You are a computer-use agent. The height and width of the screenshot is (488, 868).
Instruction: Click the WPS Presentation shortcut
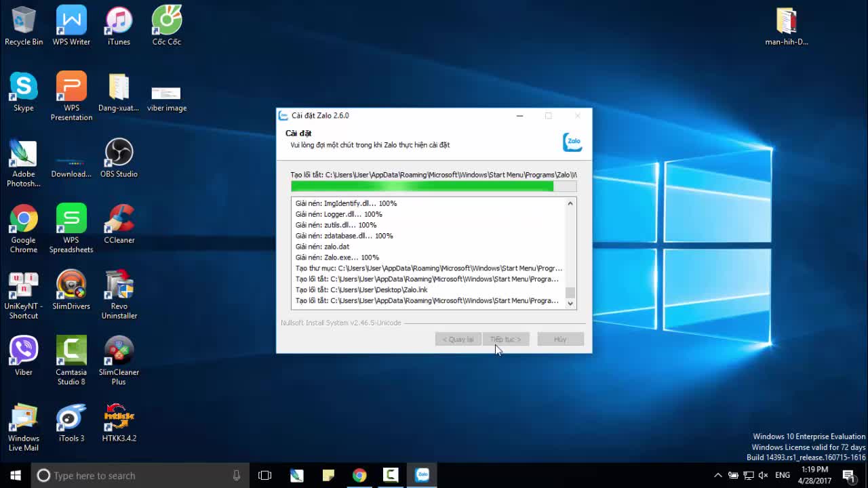pyautogui.click(x=71, y=96)
